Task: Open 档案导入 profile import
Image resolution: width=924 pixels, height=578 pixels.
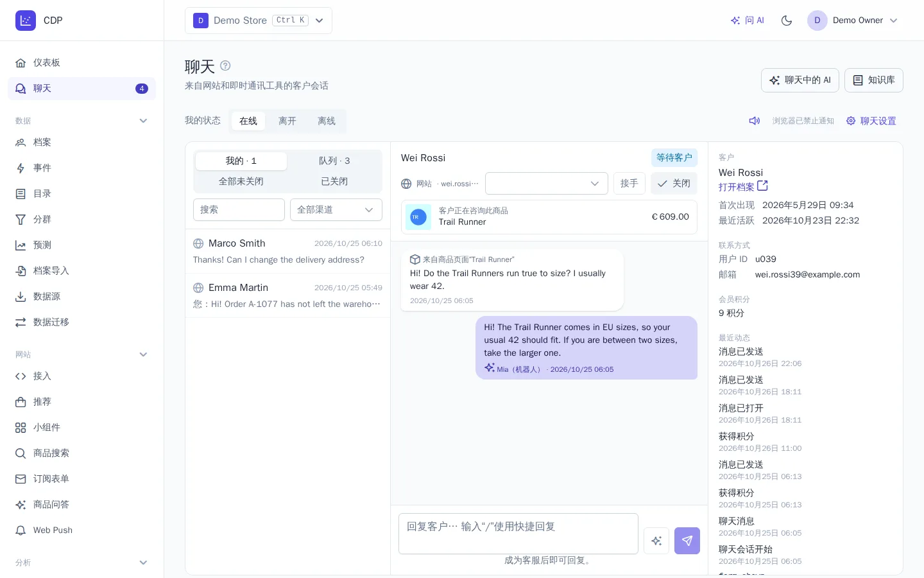Action: coord(81,271)
